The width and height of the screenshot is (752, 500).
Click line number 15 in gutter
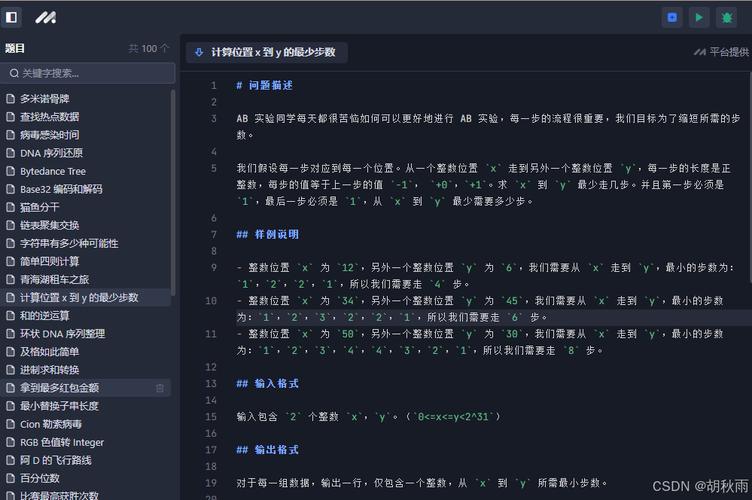point(211,417)
